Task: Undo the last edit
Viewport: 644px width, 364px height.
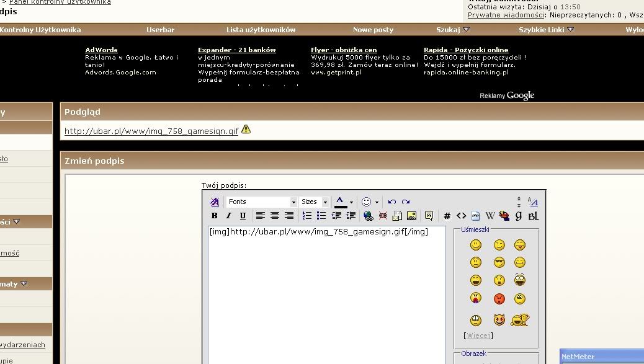Action: [x=392, y=202]
